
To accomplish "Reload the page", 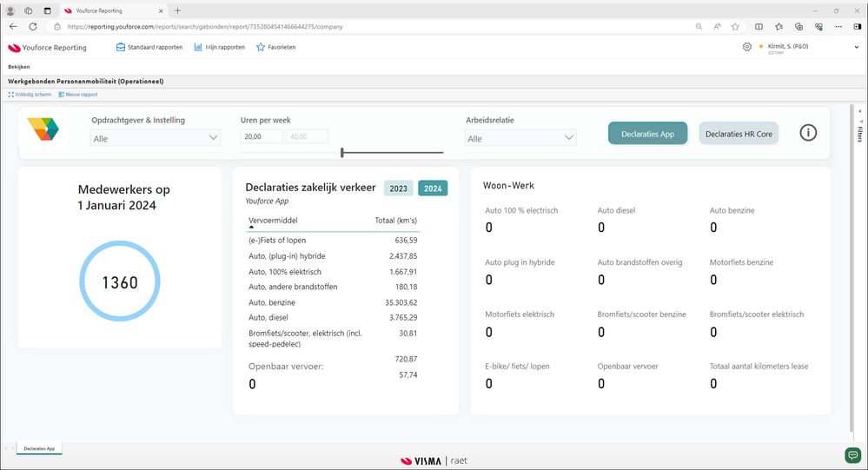I will tap(33, 27).
